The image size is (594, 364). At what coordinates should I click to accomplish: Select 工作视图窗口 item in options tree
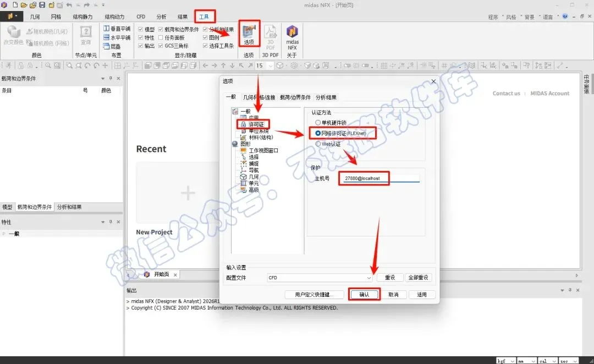point(263,150)
